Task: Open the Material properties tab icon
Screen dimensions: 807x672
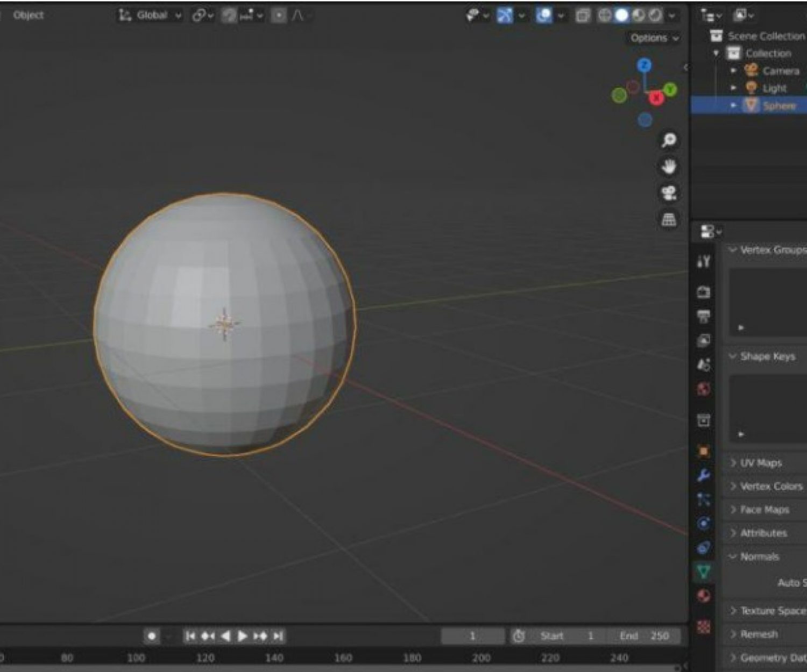Action: pyautogui.click(x=703, y=596)
